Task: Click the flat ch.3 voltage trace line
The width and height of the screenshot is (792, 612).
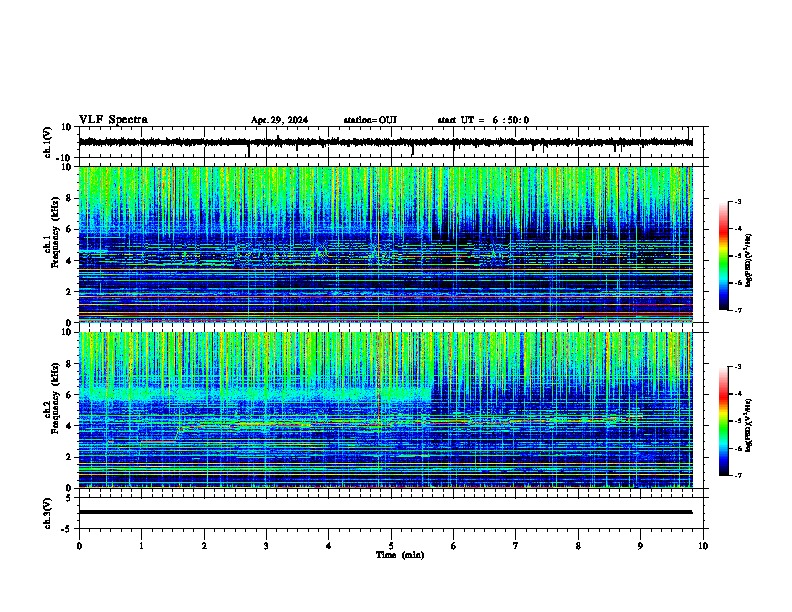Action: point(385,512)
